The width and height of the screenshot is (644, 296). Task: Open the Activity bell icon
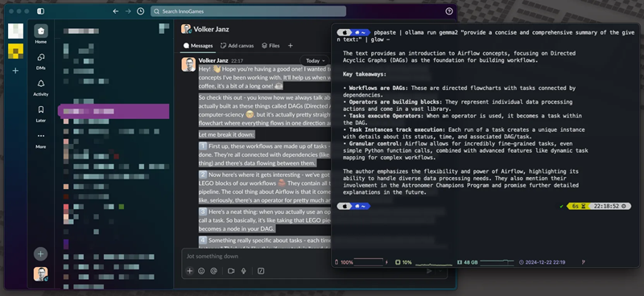(x=41, y=84)
